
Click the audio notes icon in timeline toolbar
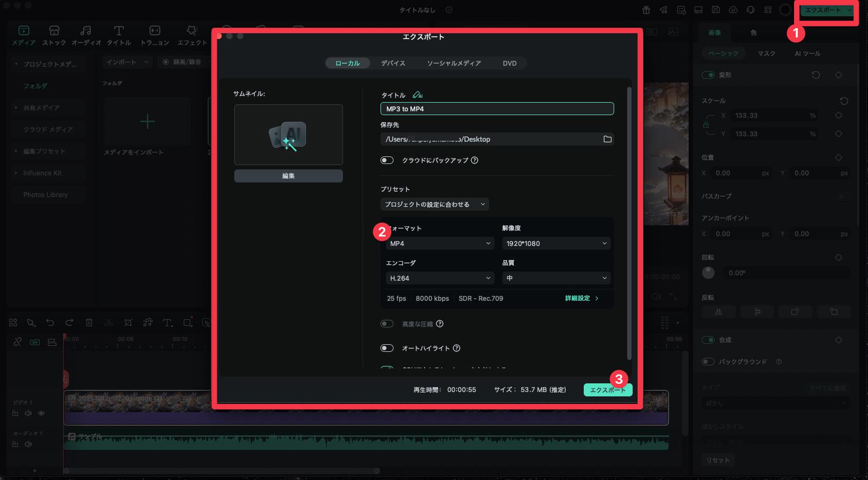[x=148, y=323]
